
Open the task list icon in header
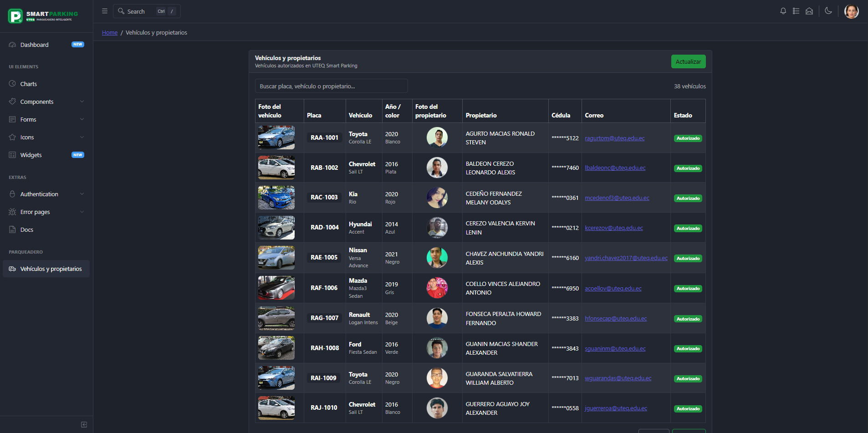click(796, 11)
